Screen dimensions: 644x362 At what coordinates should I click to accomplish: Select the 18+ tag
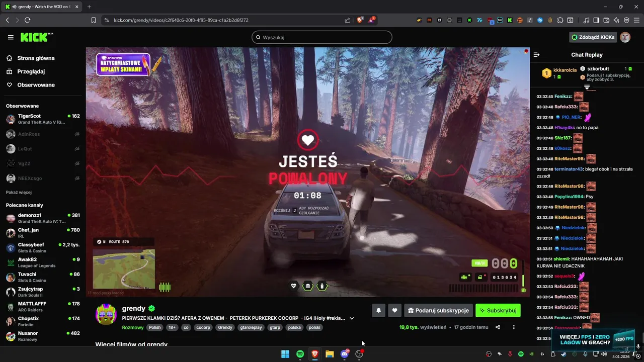coord(172,327)
